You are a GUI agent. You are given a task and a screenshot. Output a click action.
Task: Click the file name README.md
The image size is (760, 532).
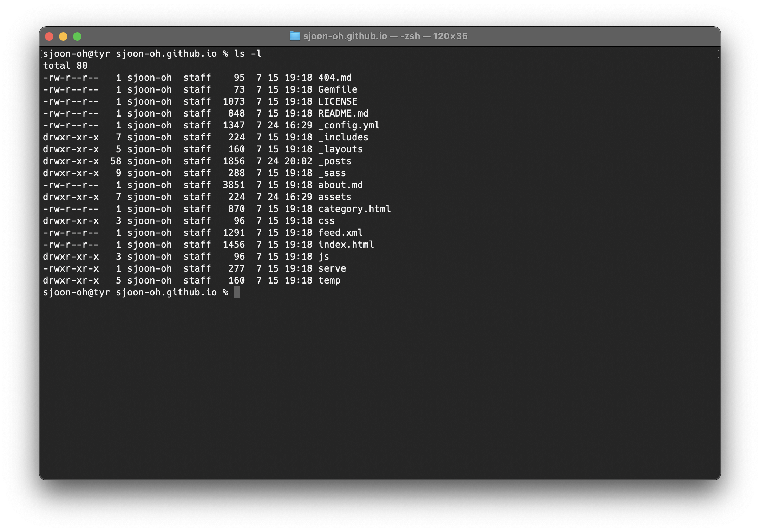343,113
